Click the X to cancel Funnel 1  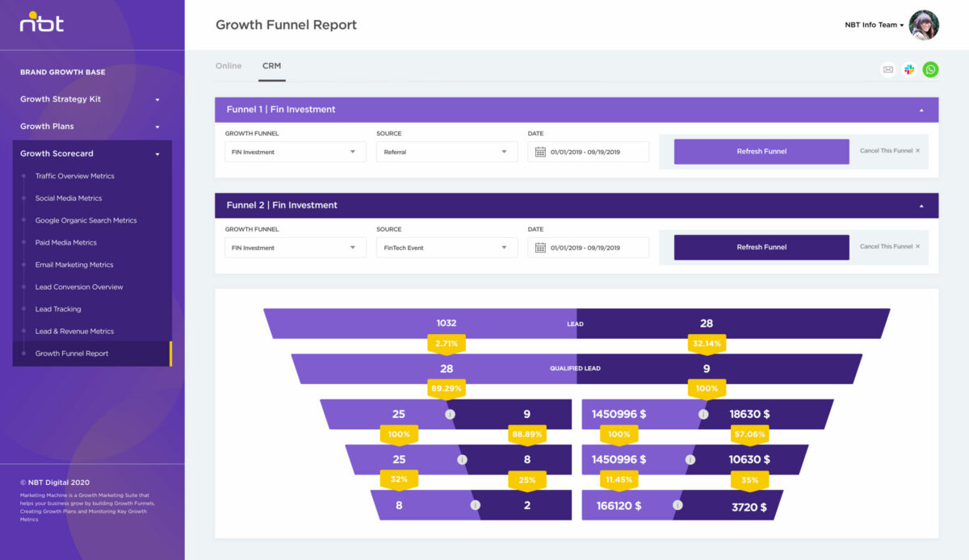917,151
